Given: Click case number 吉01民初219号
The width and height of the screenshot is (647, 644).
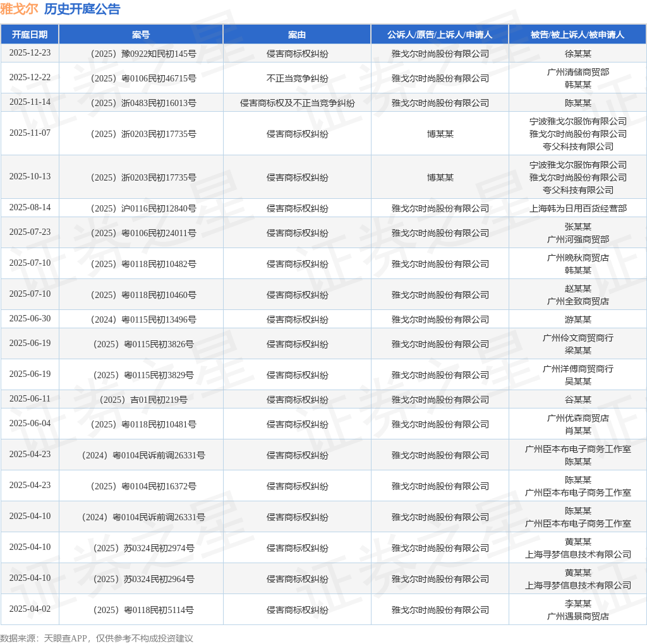Looking at the screenshot, I should [159, 400].
